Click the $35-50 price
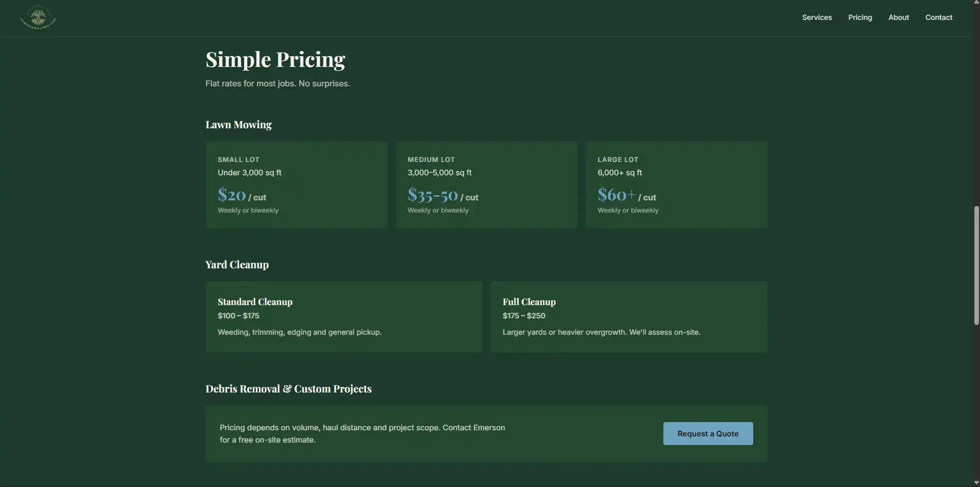980x487 pixels. pos(433,195)
